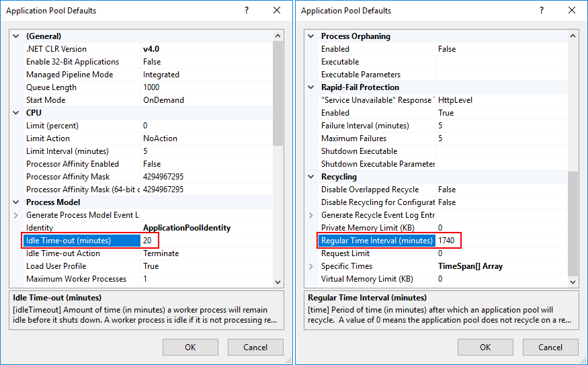Collapse the Process Model category
Screen dimensions: 588x365
[16, 202]
